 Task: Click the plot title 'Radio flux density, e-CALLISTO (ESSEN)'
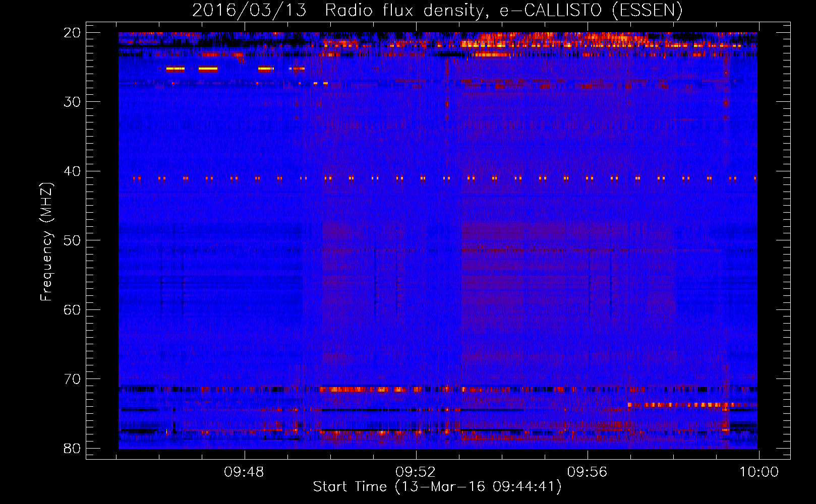point(503,11)
